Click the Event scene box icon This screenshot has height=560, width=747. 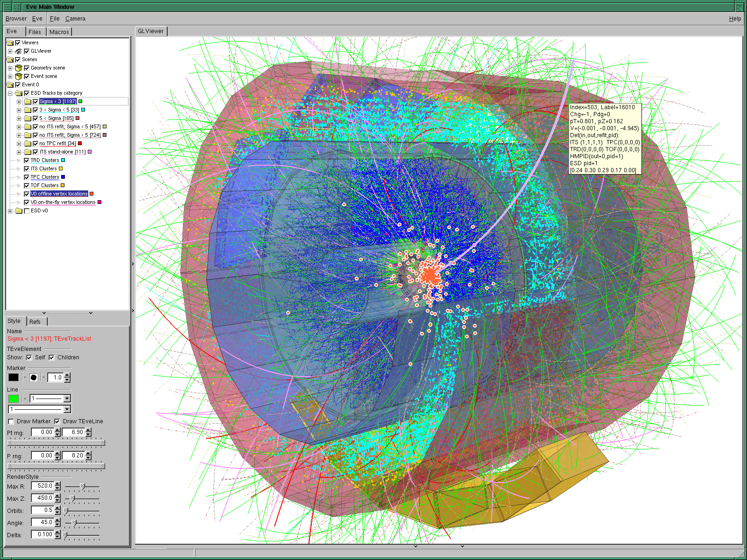tap(19, 77)
